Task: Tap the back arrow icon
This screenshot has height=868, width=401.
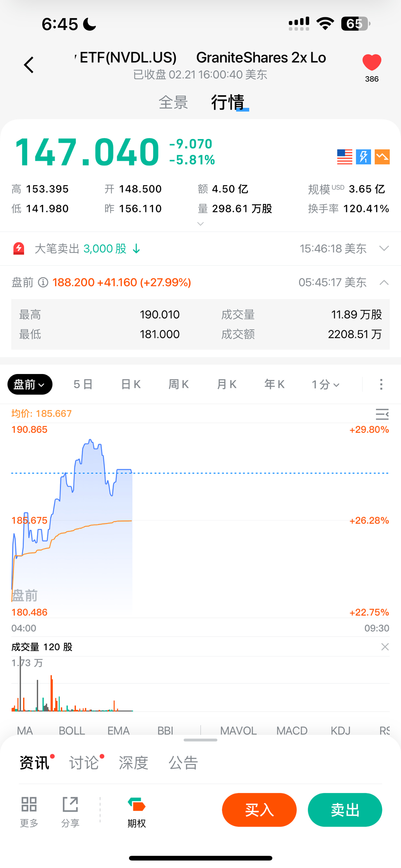Action: (x=29, y=65)
